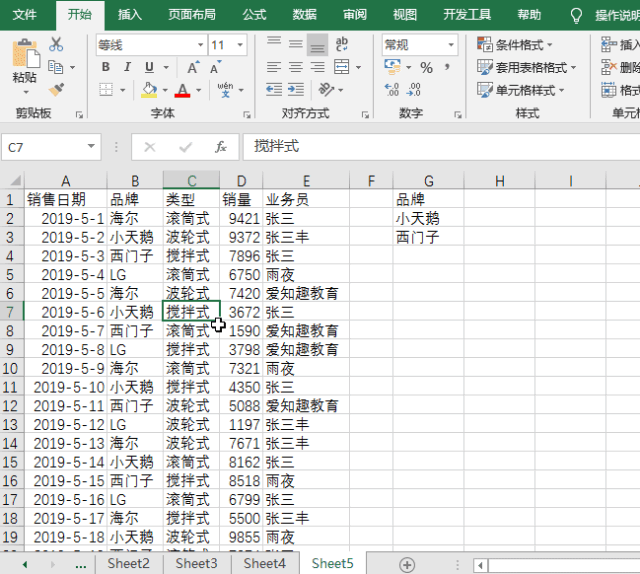Click the wén phonetic guide icon

click(x=225, y=89)
